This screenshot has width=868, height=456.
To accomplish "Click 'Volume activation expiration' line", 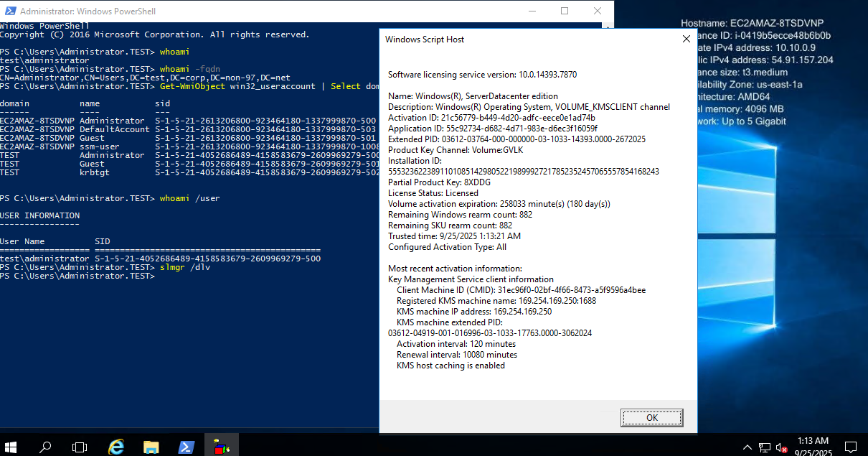I will pyautogui.click(x=499, y=204).
